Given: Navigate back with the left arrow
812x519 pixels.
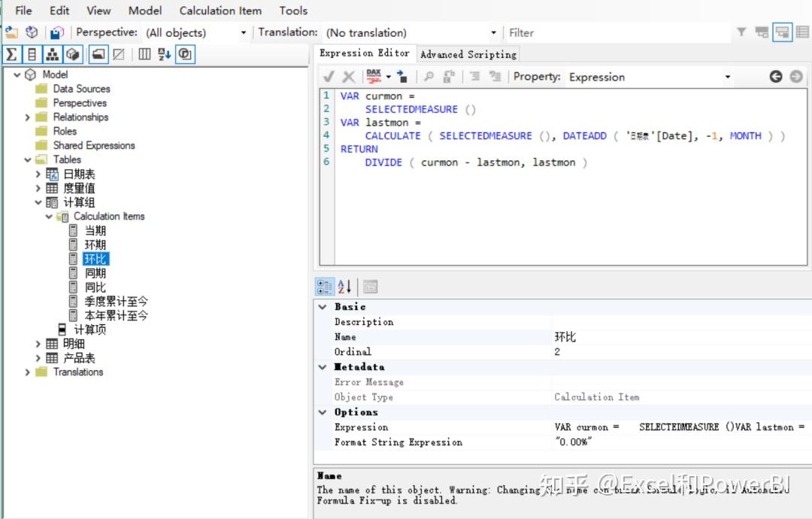Looking at the screenshot, I should pos(776,77).
